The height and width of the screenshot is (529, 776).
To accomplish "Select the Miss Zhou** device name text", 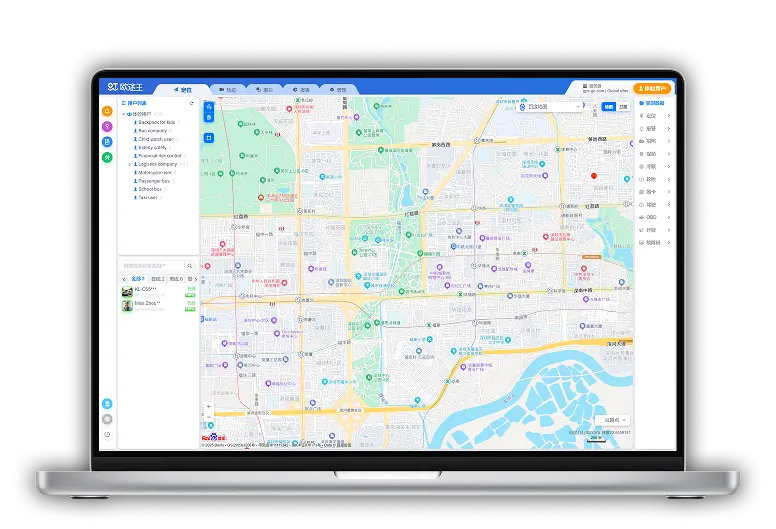I will [147, 303].
